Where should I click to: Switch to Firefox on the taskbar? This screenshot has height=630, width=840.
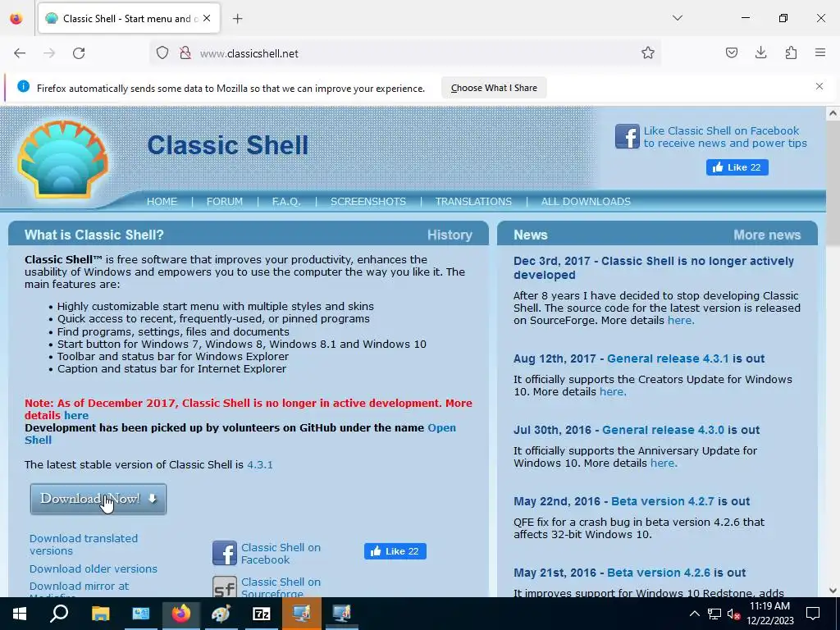pos(181,614)
